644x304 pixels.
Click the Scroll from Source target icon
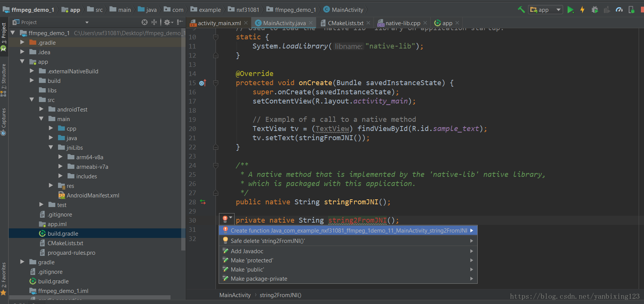[145, 23]
